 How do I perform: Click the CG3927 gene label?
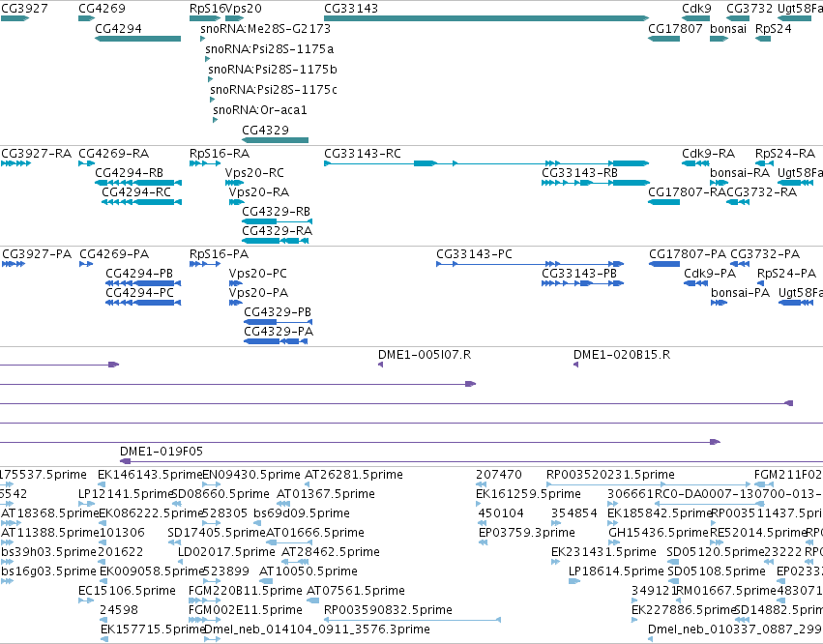click(x=24, y=9)
